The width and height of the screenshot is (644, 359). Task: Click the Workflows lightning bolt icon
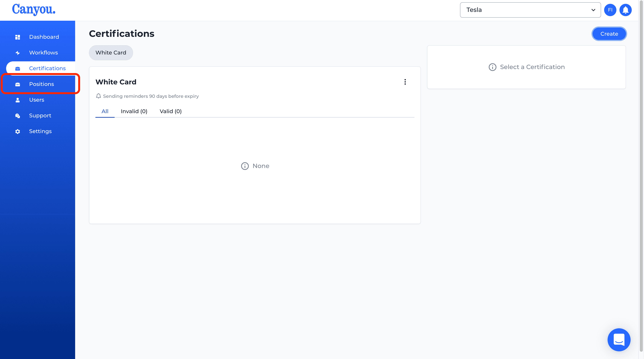point(17,53)
